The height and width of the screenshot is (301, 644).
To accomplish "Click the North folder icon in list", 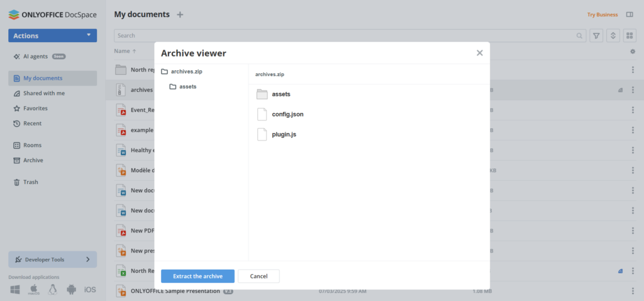I will point(120,70).
